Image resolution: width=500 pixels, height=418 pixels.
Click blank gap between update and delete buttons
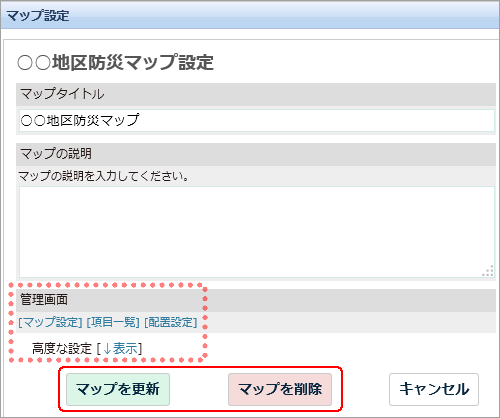click(199, 389)
